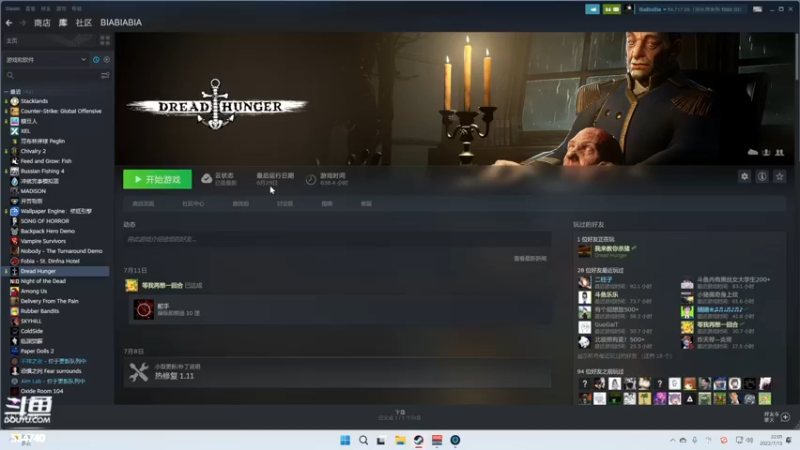The height and width of the screenshot is (450, 800).
Task: Go forward with the forward arrow
Action: (x=22, y=22)
